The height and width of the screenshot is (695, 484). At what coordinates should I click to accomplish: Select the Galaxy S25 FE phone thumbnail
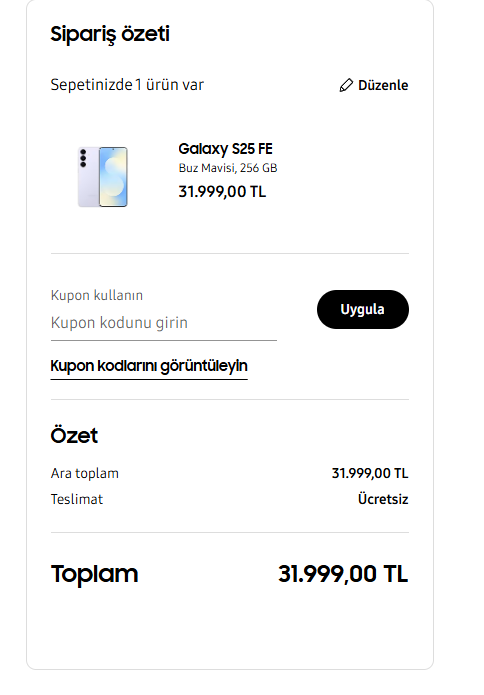(x=103, y=177)
